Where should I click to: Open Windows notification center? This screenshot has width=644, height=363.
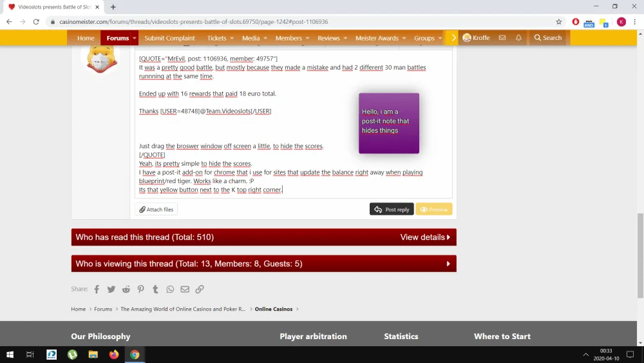coord(630,355)
